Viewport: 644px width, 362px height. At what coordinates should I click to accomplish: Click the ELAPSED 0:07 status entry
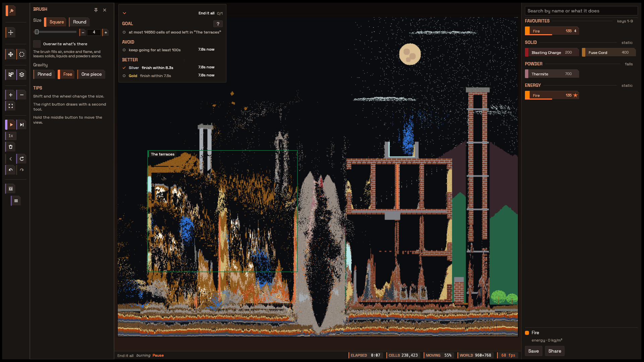coord(365,355)
